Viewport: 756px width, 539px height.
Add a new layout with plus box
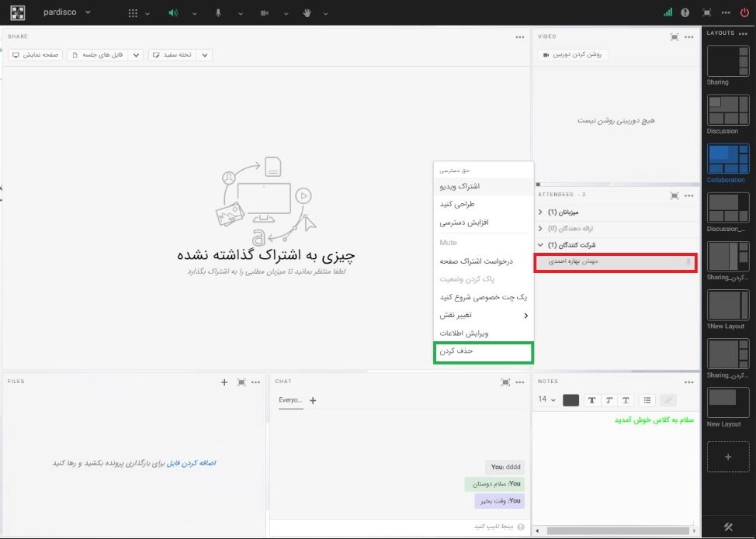click(728, 457)
